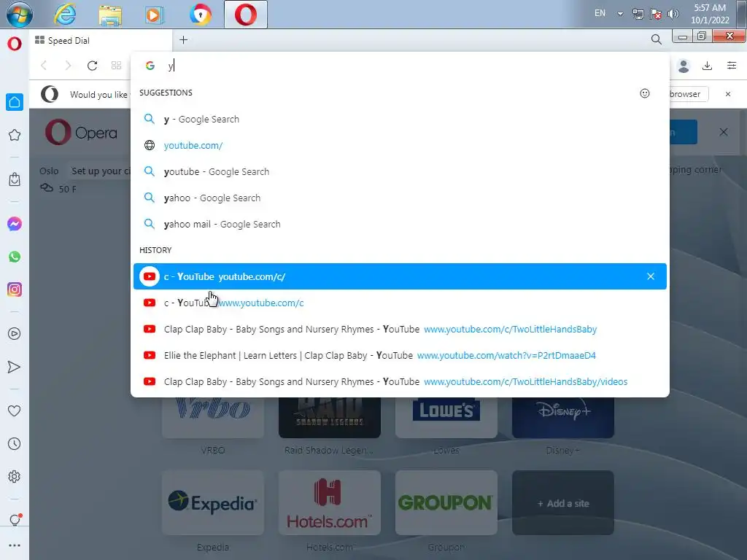Open Messenger in the sidebar
747x560 pixels.
click(x=15, y=224)
